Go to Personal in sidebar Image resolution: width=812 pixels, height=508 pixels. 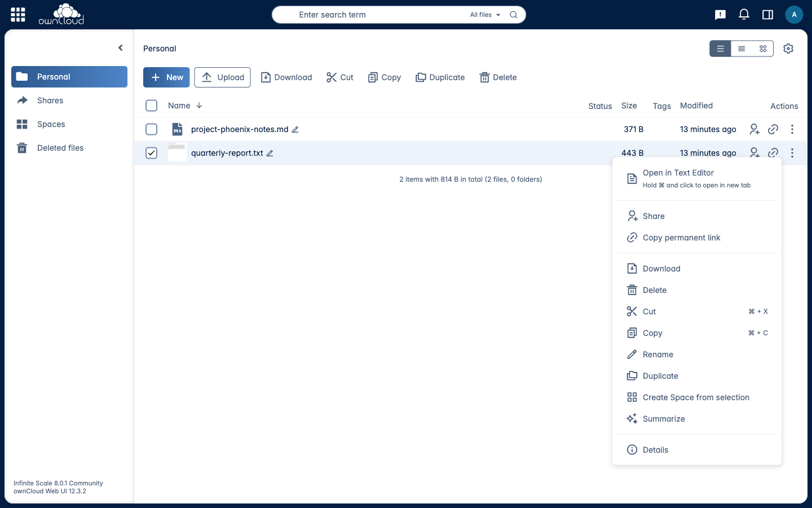click(x=69, y=77)
